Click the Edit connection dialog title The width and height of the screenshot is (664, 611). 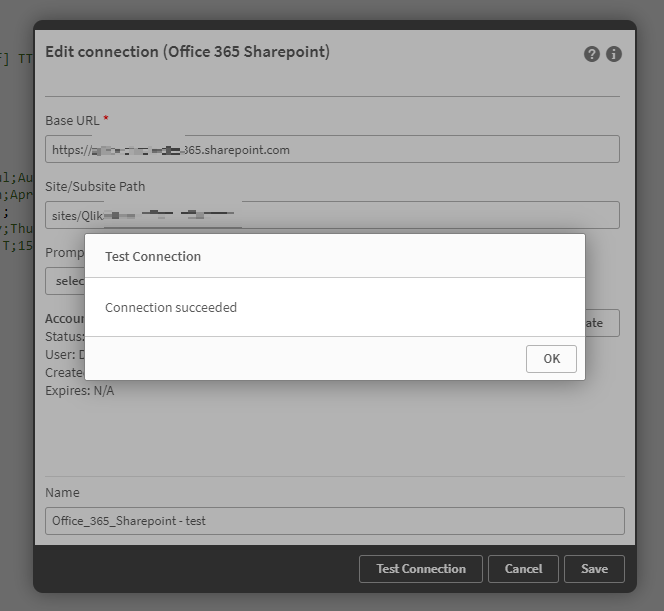187,51
